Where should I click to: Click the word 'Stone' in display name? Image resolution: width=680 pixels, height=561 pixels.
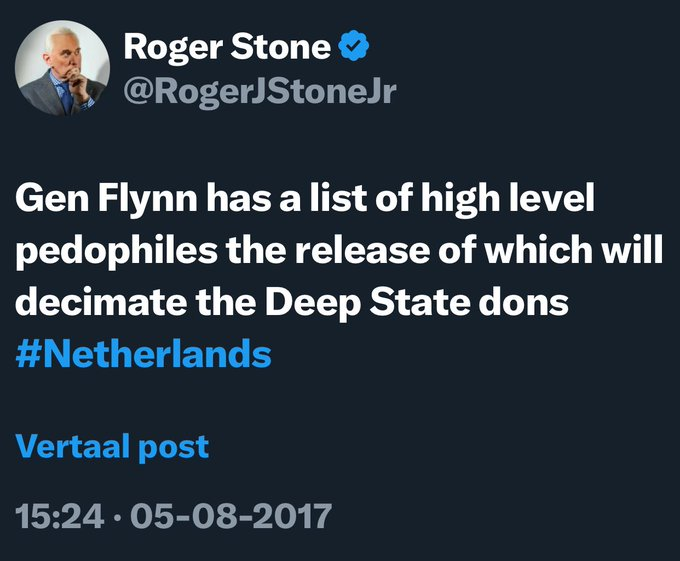pyautogui.click(x=280, y=46)
